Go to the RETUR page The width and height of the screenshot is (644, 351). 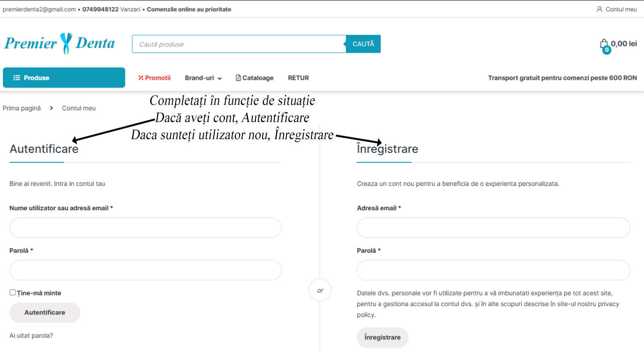pyautogui.click(x=298, y=78)
